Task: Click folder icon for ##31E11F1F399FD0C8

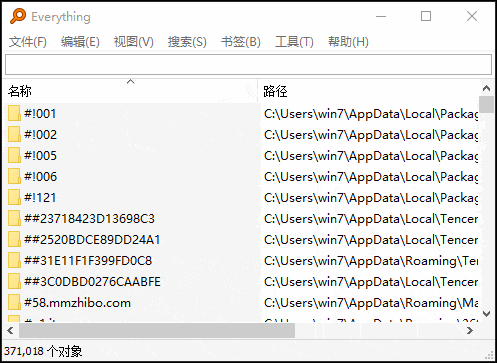Action: tap(14, 260)
